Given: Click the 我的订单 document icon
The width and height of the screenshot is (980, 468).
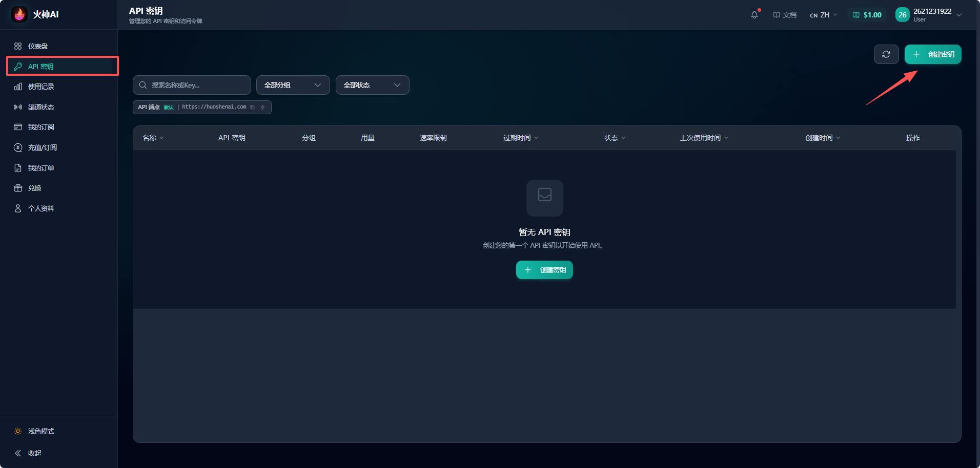Looking at the screenshot, I should 18,168.
